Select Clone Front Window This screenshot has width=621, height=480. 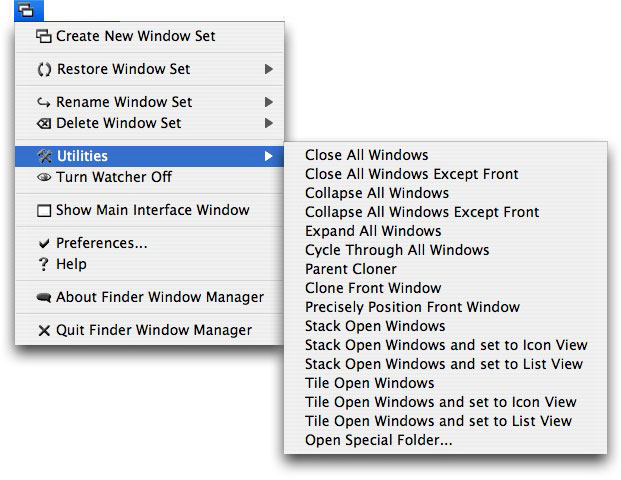(x=446, y=288)
